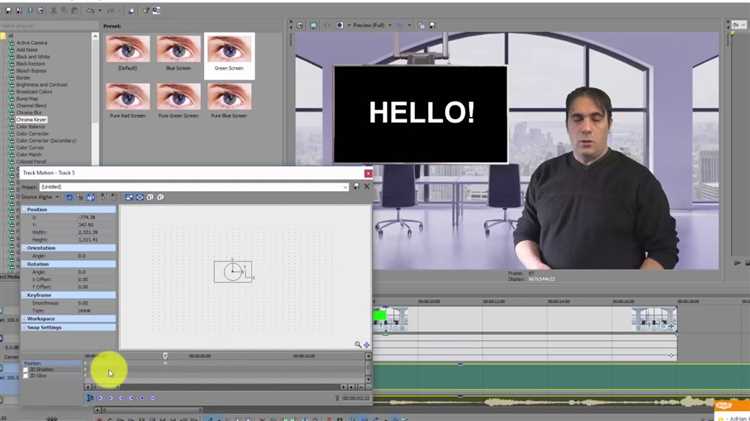Open the Track Motion preset dropdown
Screen dimensions: 750x421
[347, 186]
